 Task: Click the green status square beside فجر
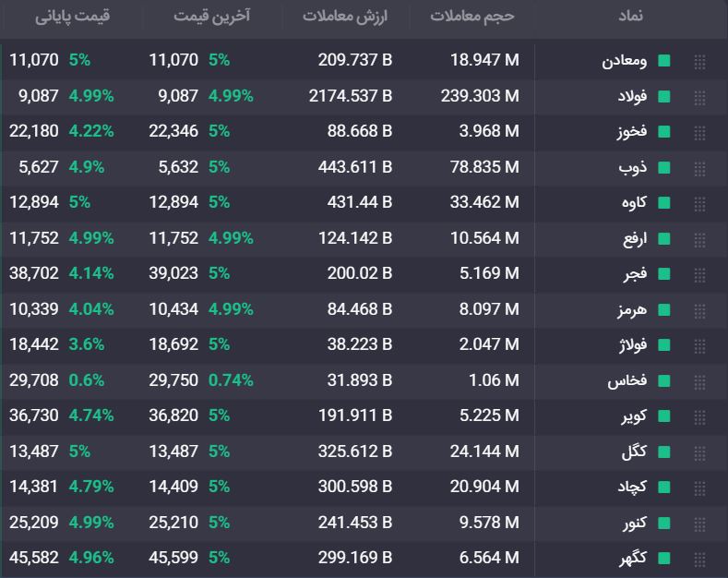664,273
